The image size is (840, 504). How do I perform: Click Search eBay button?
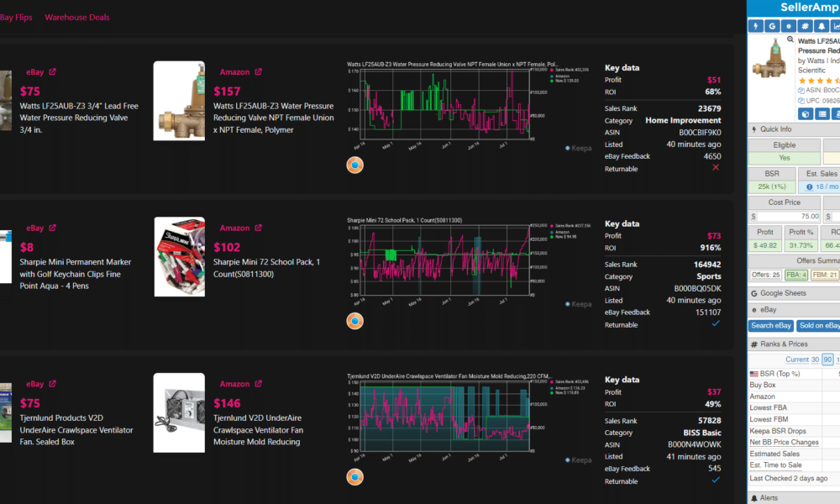tap(771, 326)
